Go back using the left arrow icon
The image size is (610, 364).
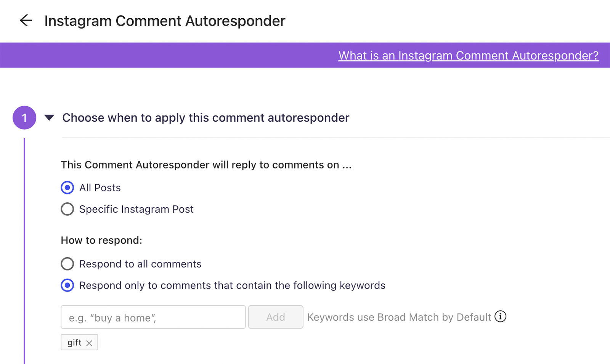[x=26, y=21]
